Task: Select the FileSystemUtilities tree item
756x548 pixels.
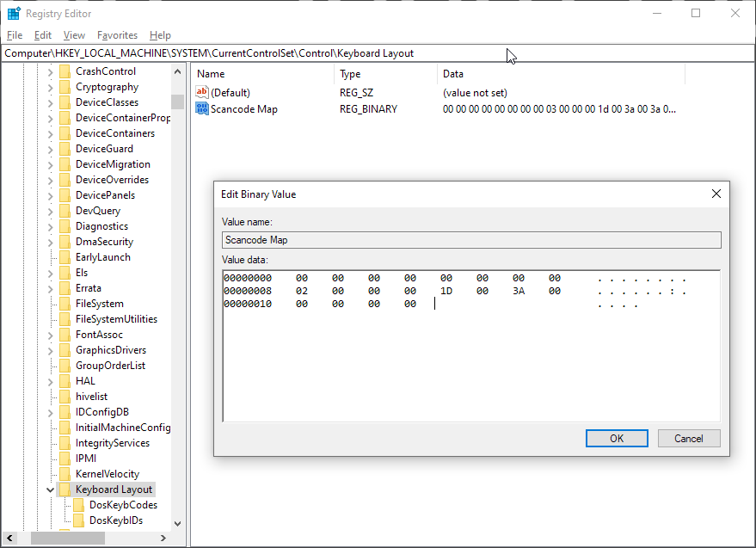Action: point(116,319)
